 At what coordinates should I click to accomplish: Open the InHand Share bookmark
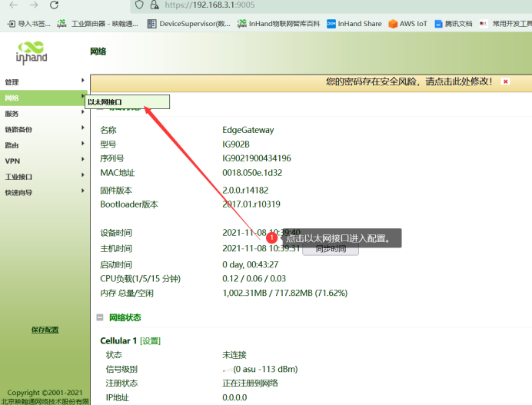pyautogui.click(x=354, y=24)
